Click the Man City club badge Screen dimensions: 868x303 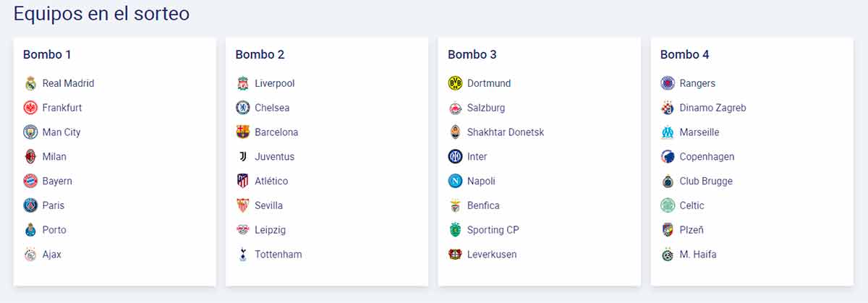(30, 132)
